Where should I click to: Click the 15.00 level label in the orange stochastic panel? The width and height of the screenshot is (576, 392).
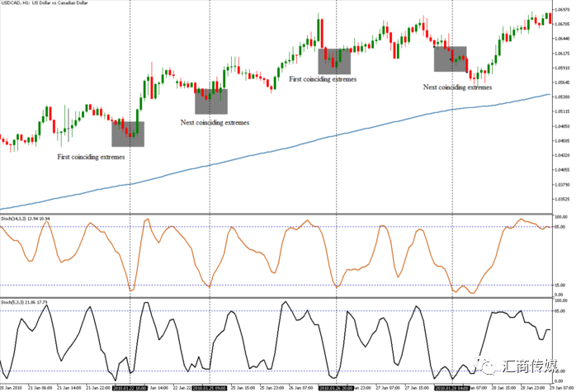(559, 285)
